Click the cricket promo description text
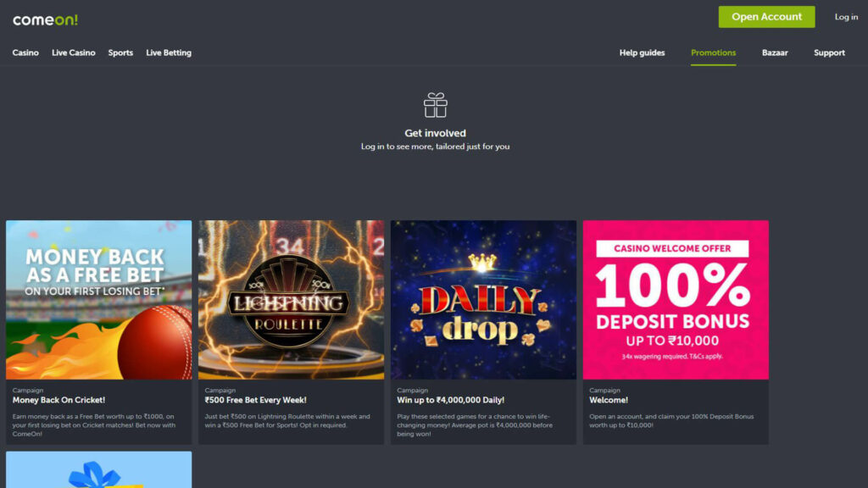The width and height of the screenshot is (868, 488). tap(94, 425)
